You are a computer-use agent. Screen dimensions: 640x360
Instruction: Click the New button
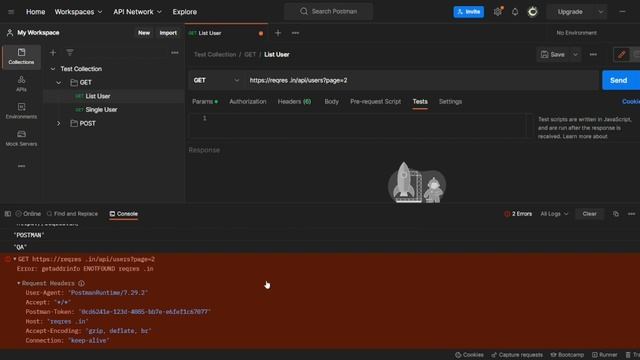point(144,33)
